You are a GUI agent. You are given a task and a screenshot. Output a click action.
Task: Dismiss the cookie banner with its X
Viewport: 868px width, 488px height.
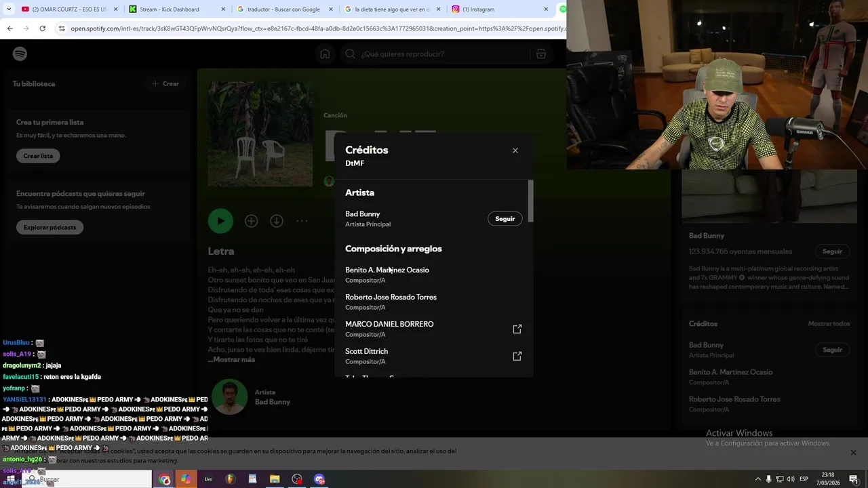pos(853,452)
